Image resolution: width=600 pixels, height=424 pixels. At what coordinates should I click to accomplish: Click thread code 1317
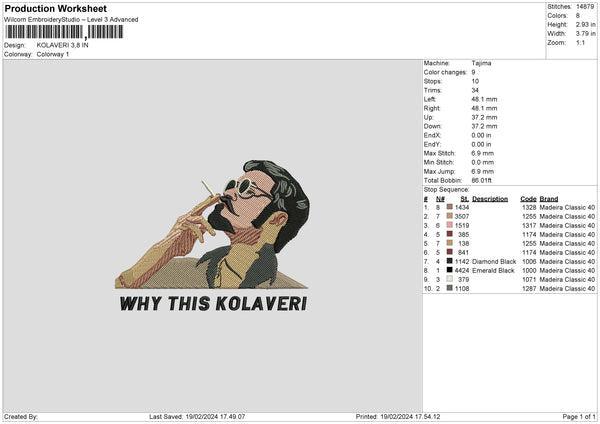click(529, 225)
